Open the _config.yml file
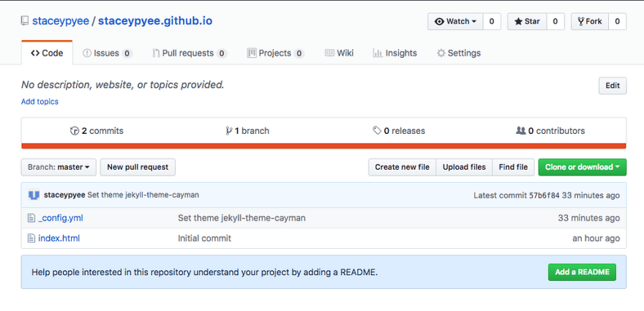Image resolution: width=644 pixels, height=311 pixels. [60, 218]
